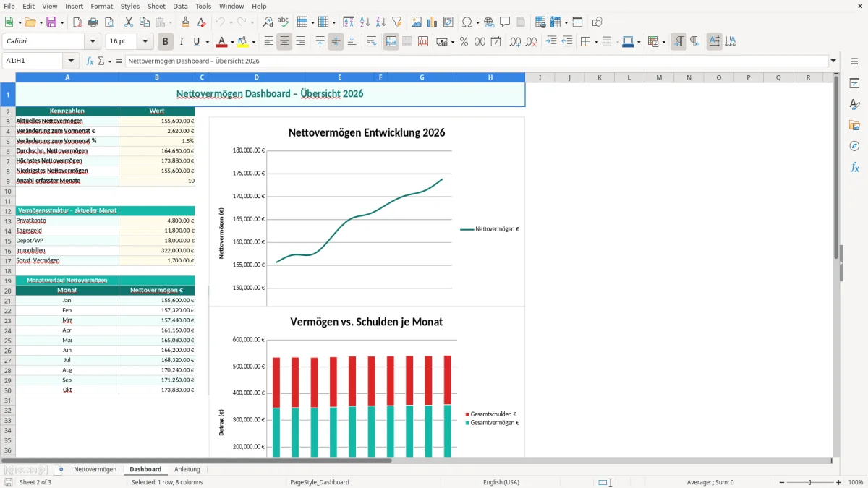This screenshot has width=868, height=488.
Task: Sort ascending A to Z
Action: click(x=365, y=22)
